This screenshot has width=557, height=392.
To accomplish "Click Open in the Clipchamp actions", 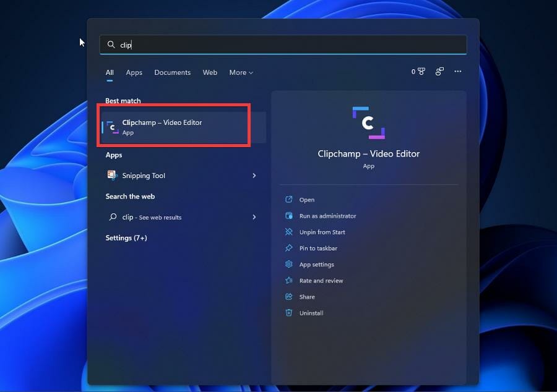I will click(307, 200).
